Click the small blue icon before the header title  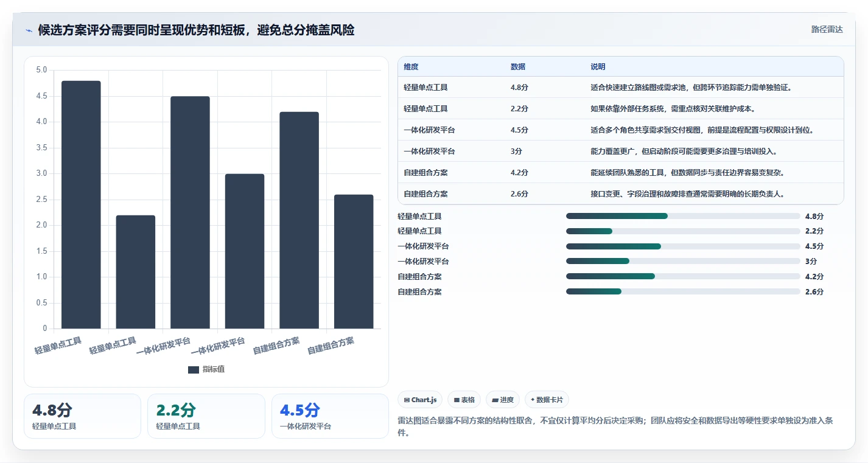pos(29,30)
